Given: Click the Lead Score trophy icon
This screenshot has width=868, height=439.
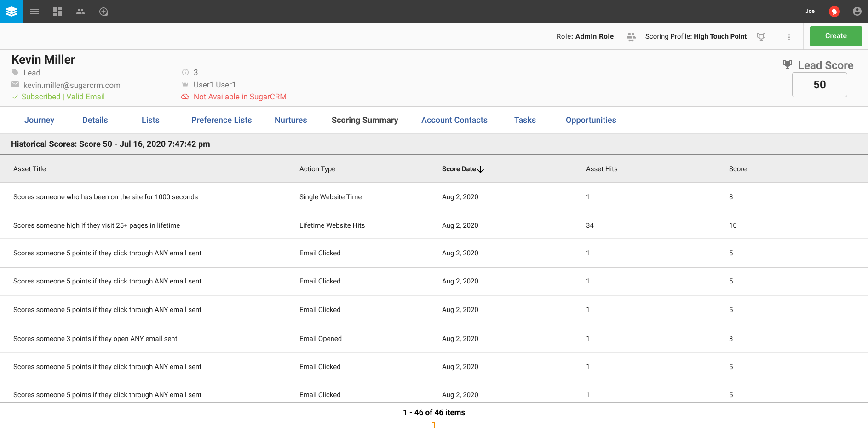Looking at the screenshot, I should (788, 64).
